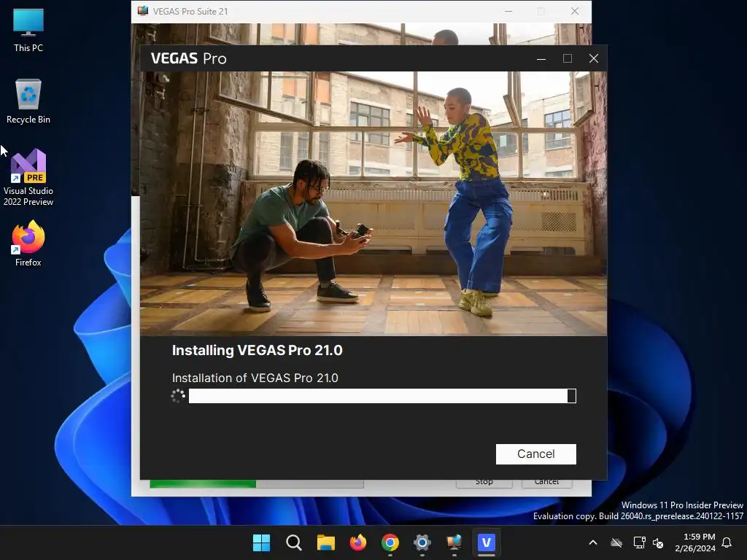Open network status tray icon
The image size is (747, 560).
pos(639,542)
